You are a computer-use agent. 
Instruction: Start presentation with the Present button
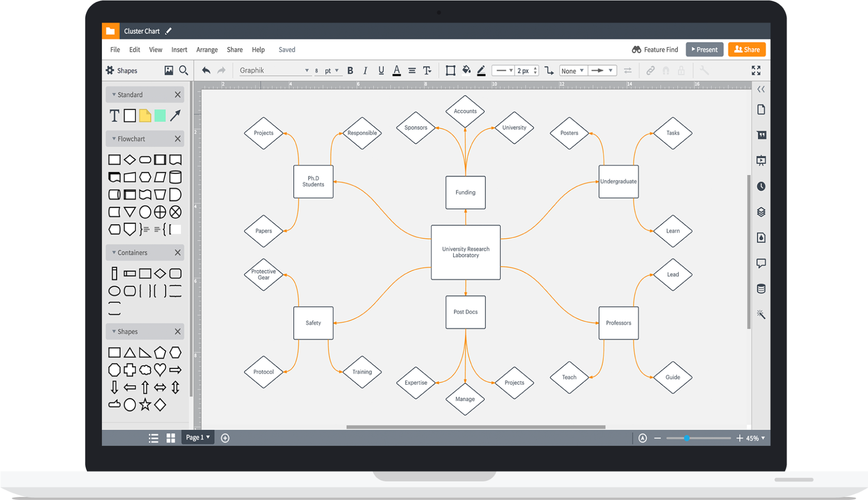[x=704, y=49]
